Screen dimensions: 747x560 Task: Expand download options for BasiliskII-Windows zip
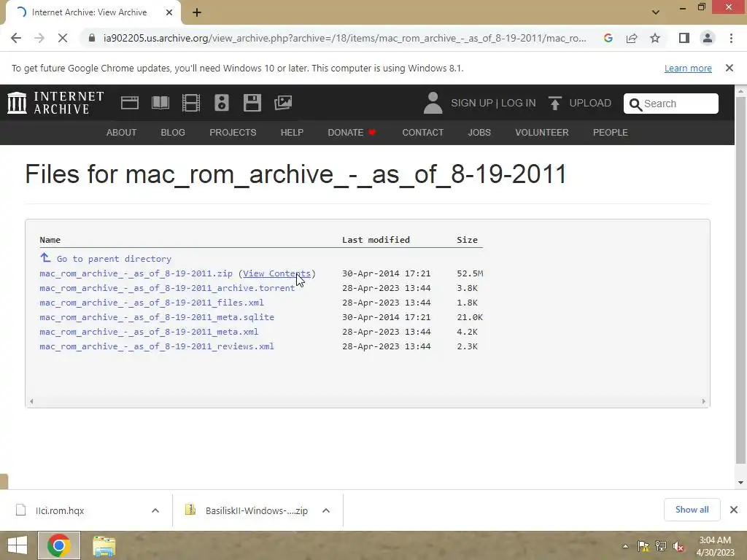pos(326,510)
